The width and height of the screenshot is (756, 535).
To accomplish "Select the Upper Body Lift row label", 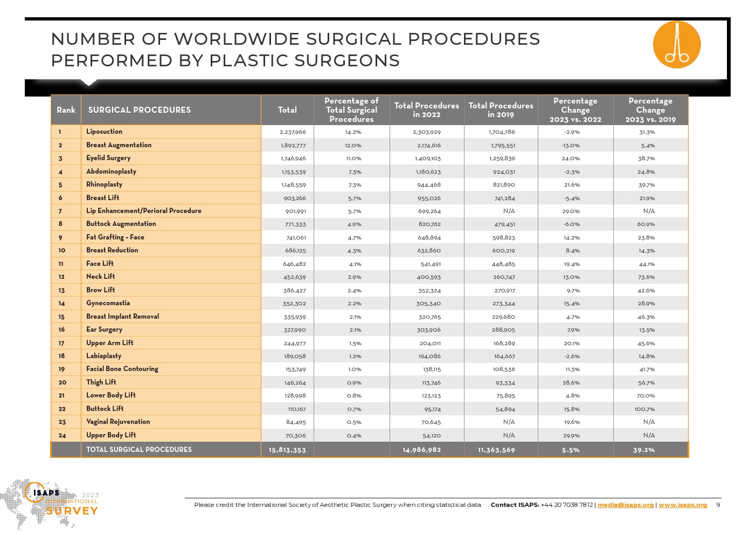I will tap(111, 435).
